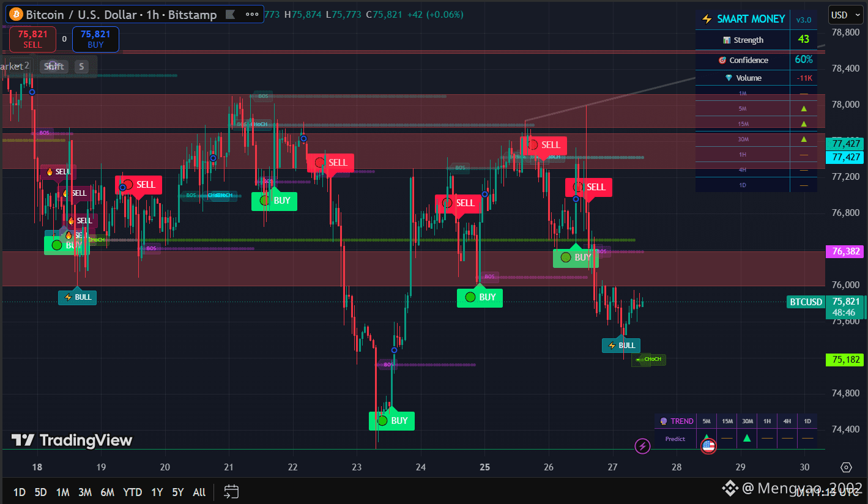Select the All time range
The image size is (868, 504).
[199, 492]
